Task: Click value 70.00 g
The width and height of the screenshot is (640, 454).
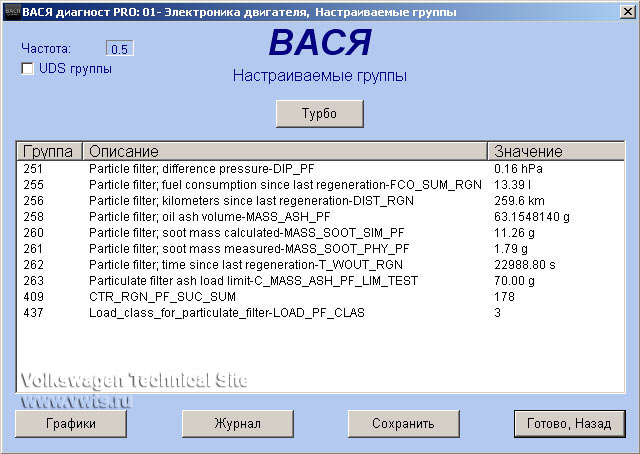Action: pos(514,280)
